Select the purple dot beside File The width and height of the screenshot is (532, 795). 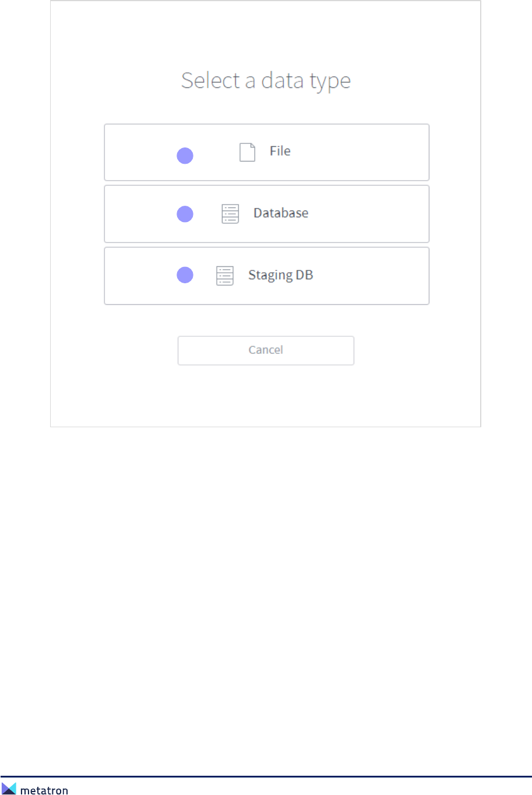185,156
